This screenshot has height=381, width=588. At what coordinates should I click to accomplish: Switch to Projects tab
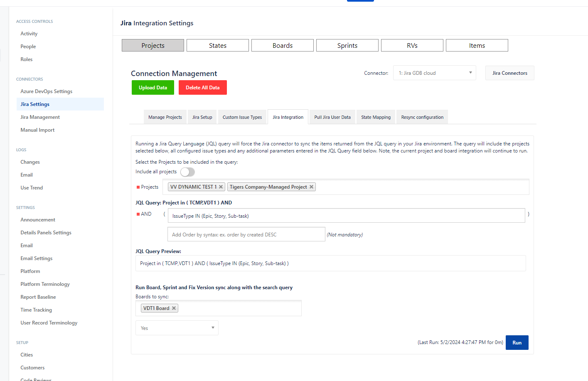(x=153, y=45)
